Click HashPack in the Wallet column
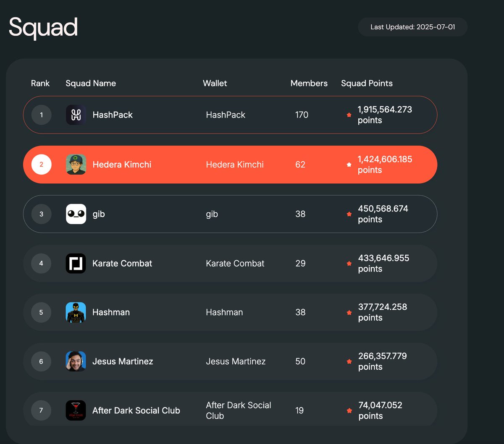The height and width of the screenshot is (444, 504). pos(226,115)
